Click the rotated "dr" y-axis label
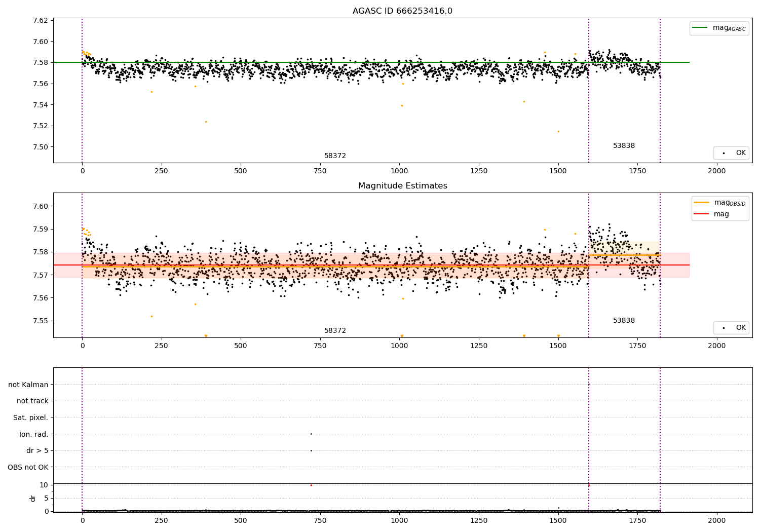The width and height of the screenshot is (760, 532). point(33,498)
